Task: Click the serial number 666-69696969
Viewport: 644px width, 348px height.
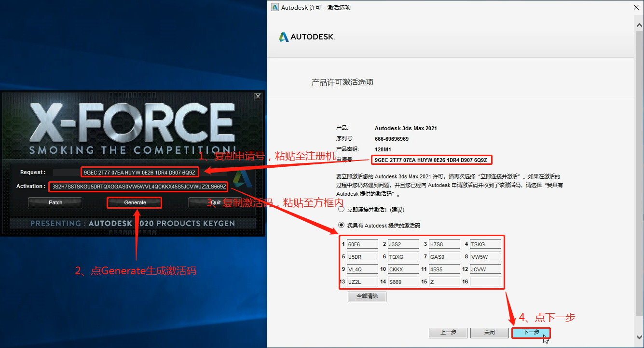Action: click(x=392, y=139)
